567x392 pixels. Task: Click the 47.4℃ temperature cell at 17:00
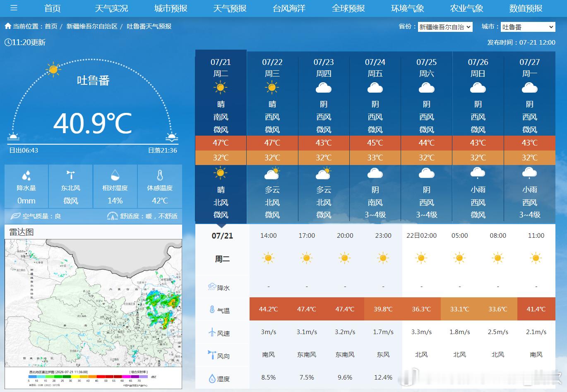(x=307, y=309)
